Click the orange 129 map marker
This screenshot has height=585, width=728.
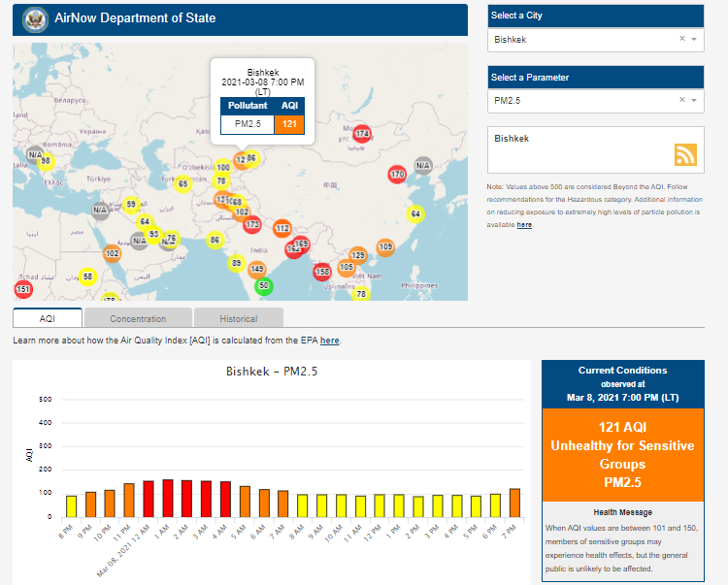pyautogui.click(x=358, y=255)
